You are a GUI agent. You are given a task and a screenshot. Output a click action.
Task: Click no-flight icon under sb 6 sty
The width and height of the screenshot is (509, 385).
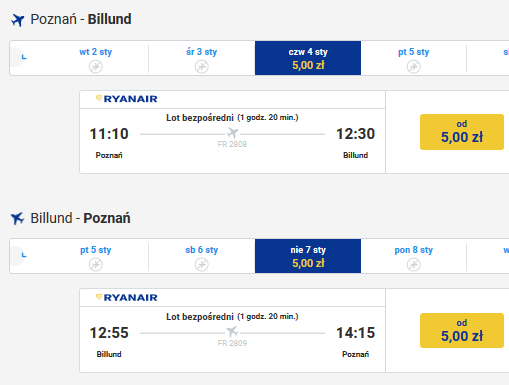point(202,265)
